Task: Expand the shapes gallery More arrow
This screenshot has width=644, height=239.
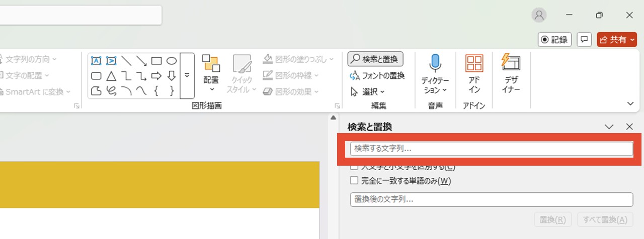Action: click(187, 76)
